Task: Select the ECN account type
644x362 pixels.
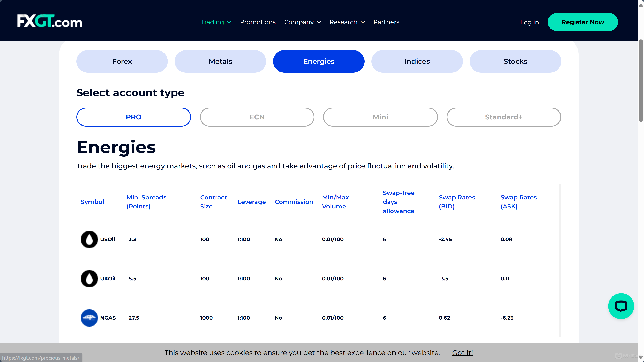Action: pyautogui.click(x=257, y=117)
